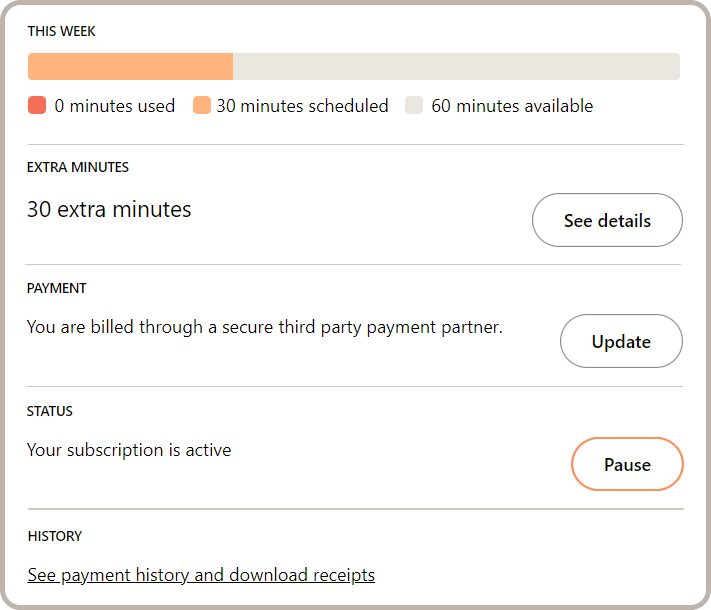The width and height of the screenshot is (711, 610).
Task: Select the 30 extra minutes text
Action: pos(109,210)
